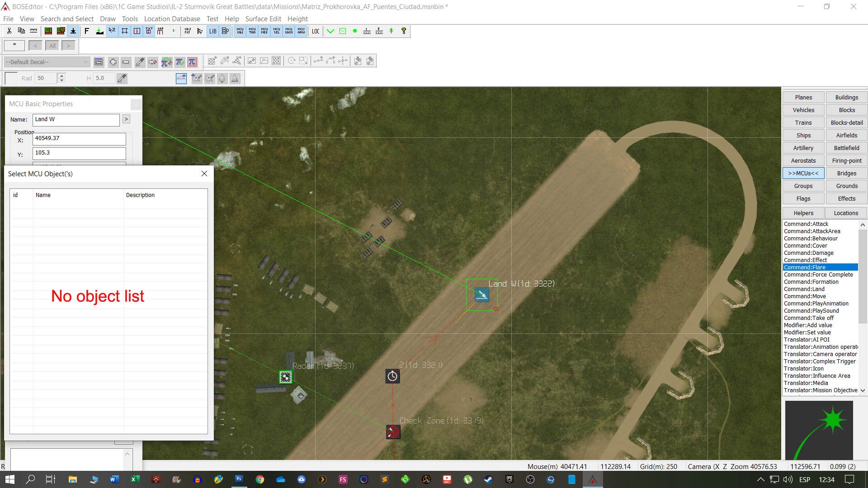Increase the Rad value with stepper
The width and height of the screenshot is (868, 488).
coord(62,75)
